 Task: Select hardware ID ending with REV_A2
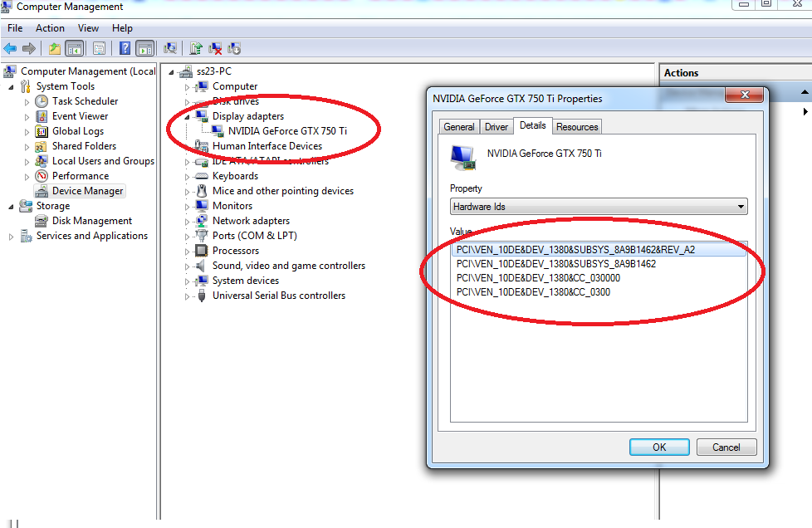tap(598, 250)
